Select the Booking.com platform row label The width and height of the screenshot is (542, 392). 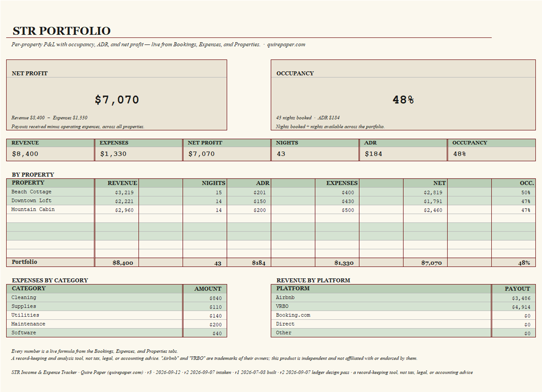coord(293,315)
